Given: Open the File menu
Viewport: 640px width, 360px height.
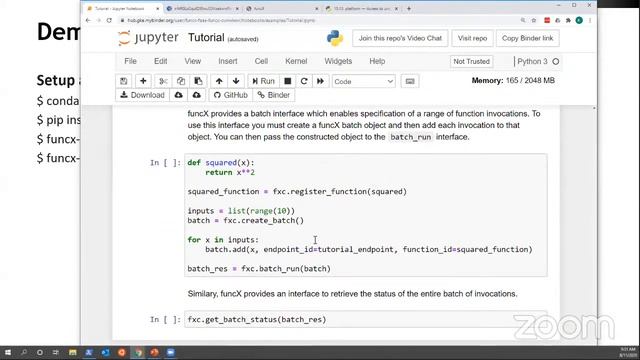Looking at the screenshot, I should click(x=130, y=61).
